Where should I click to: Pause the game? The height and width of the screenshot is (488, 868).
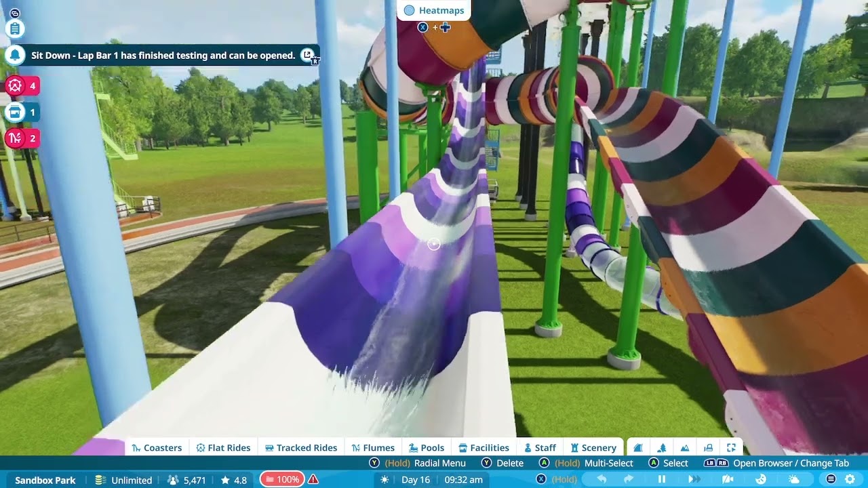[662, 479]
